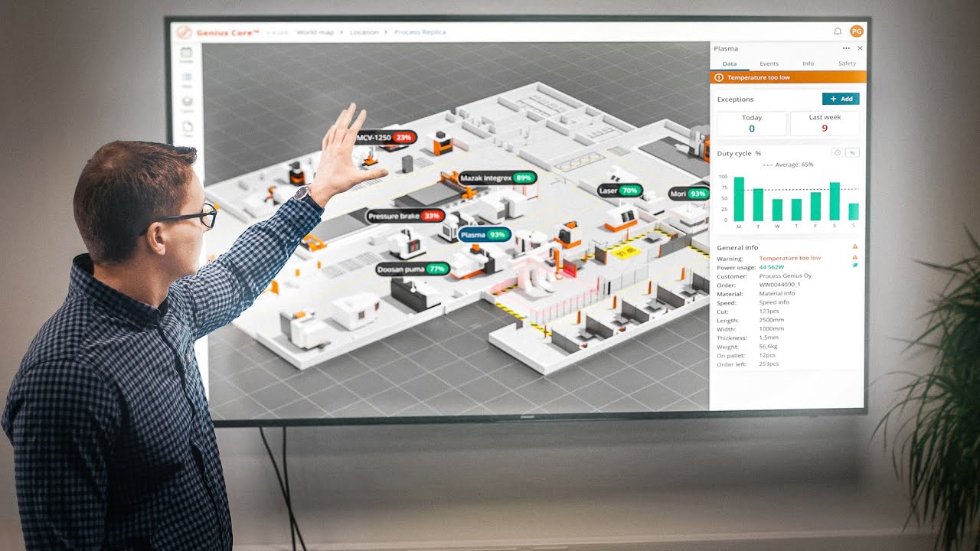The image size is (980, 551).
Task: Click the Material info value
Action: click(776, 293)
